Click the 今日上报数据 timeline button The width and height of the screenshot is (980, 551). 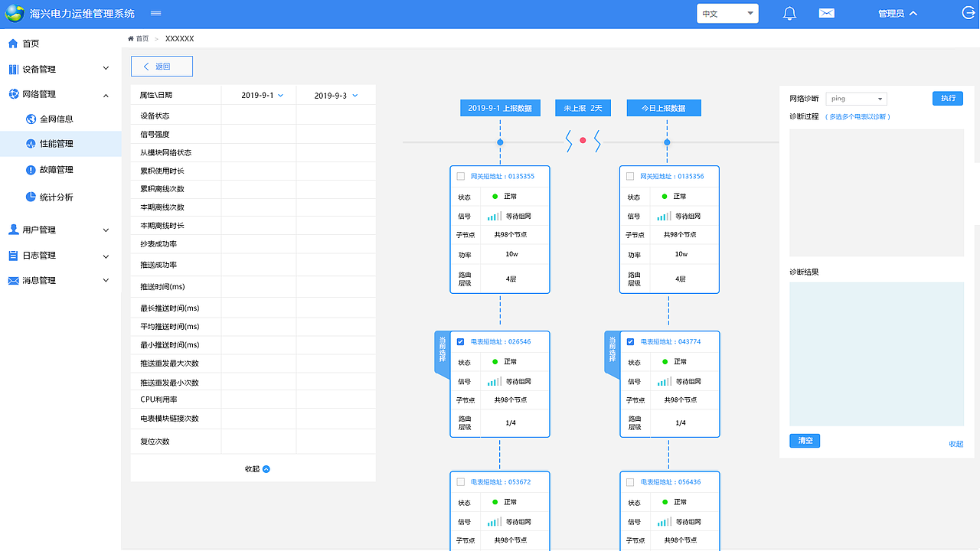664,109
